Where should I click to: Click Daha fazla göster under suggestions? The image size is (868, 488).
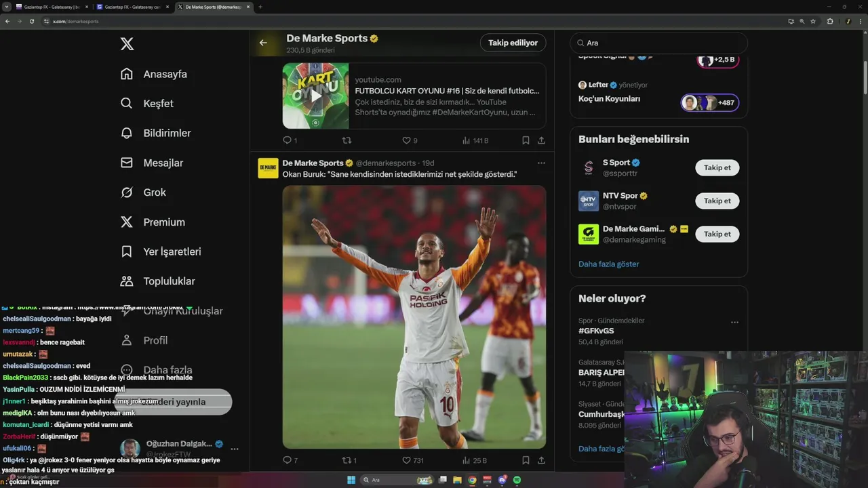pyautogui.click(x=608, y=264)
